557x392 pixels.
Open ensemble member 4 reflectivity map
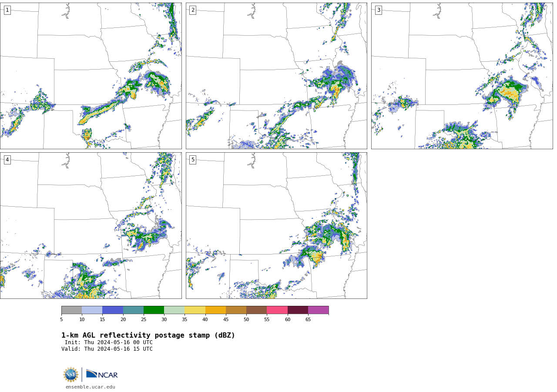click(91, 225)
